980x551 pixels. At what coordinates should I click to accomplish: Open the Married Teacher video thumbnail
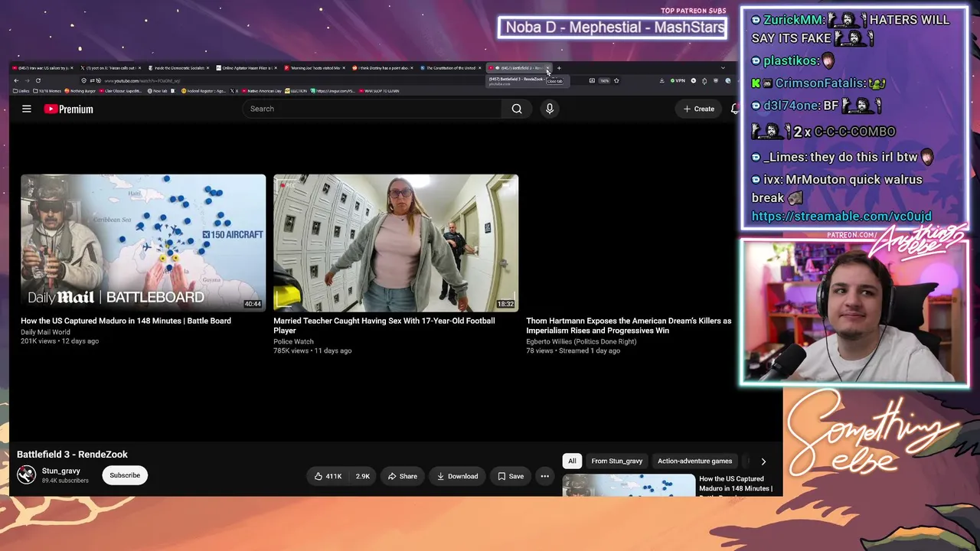[x=396, y=243]
